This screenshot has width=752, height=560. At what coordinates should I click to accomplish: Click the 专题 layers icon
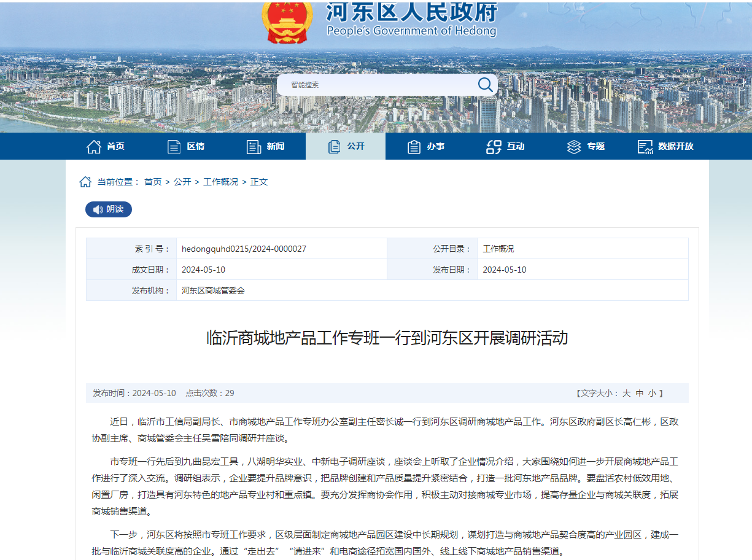[x=574, y=146]
